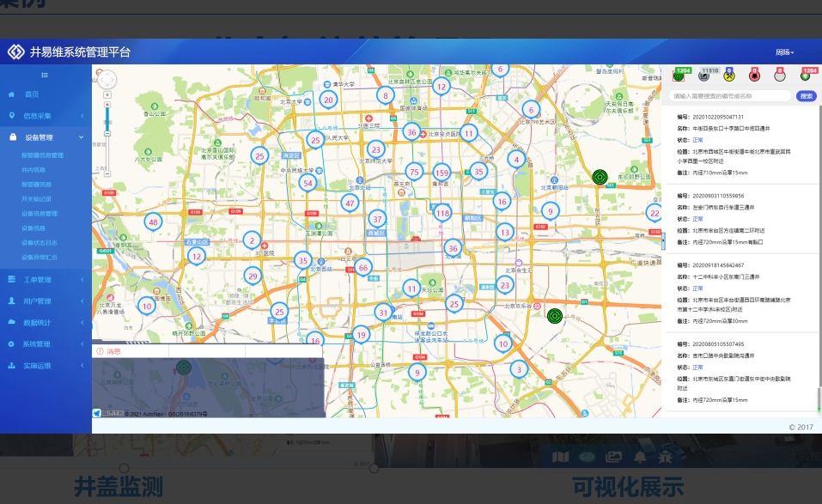Click the gear icon beside 系统管理
The width and height of the screenshot is (822, 504).
11,344
